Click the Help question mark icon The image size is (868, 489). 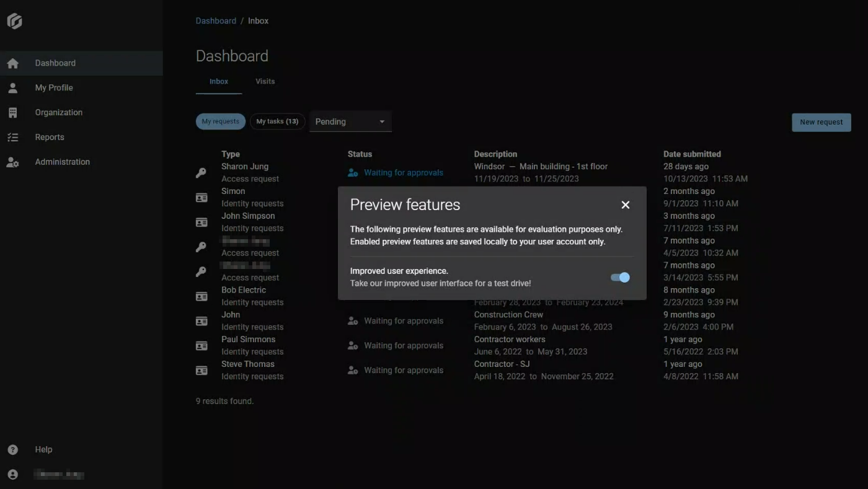[13, 449]
